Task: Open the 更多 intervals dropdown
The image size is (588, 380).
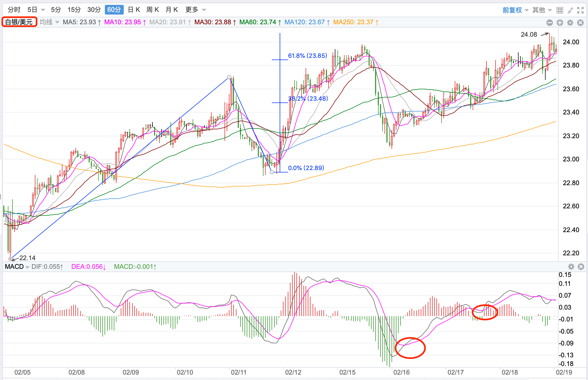Action: tap(196, 10)
